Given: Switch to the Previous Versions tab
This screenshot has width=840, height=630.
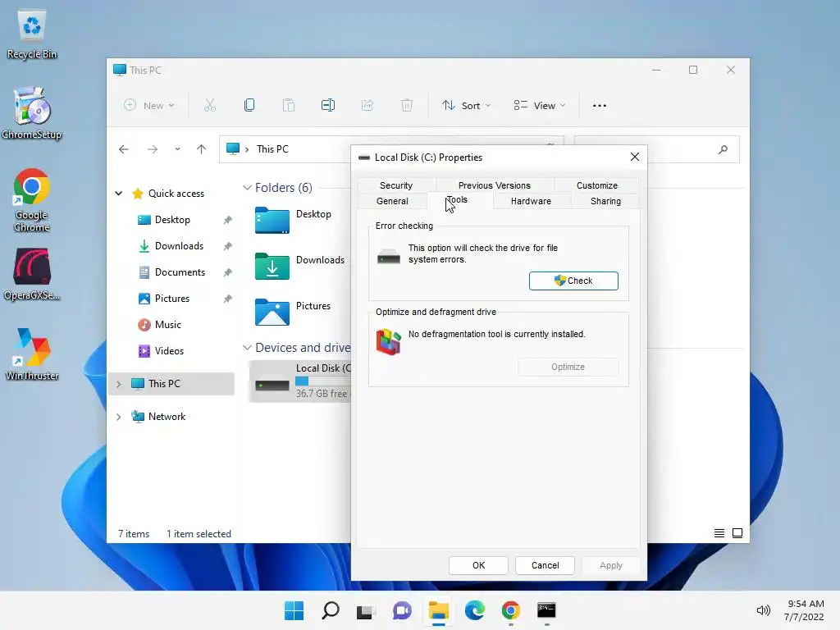Looking at the screenshot, I should 495,185.
